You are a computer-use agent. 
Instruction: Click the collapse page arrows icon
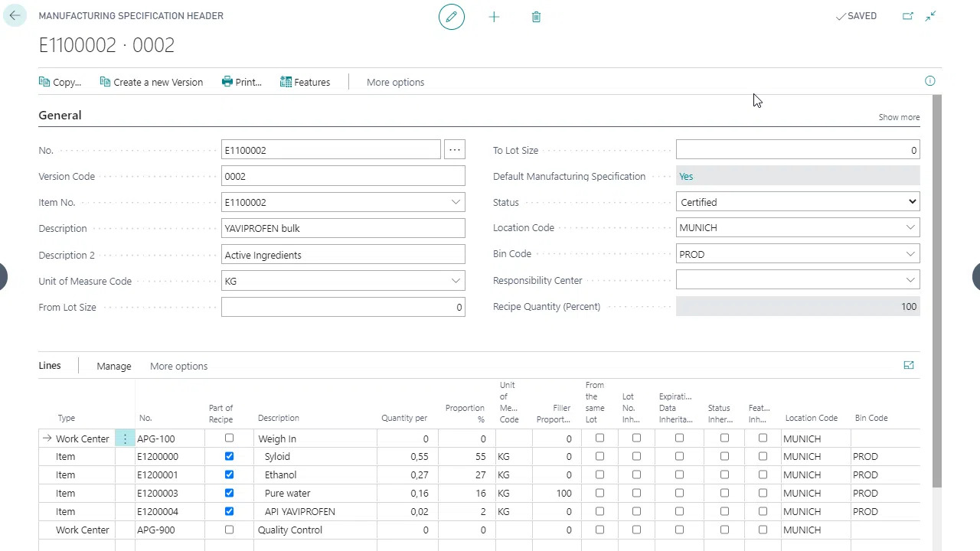pyautogui.click(x=931, y=16)
